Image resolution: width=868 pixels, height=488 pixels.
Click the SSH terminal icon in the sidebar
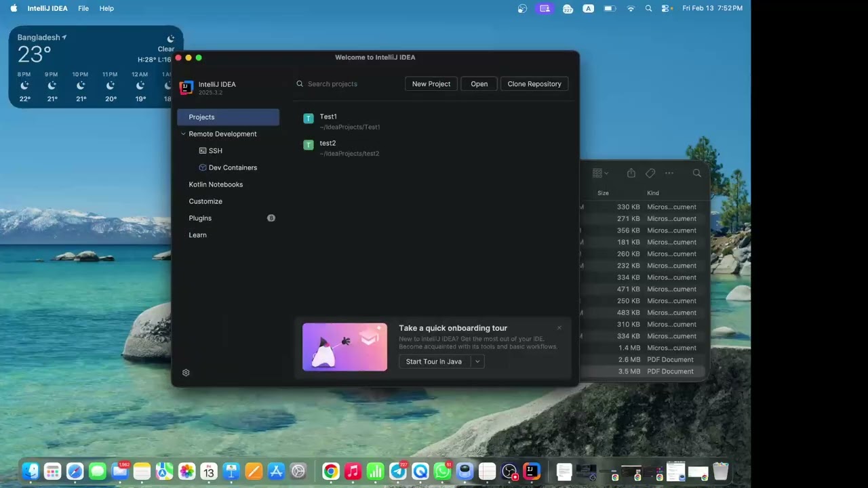[x=203, y=150]
